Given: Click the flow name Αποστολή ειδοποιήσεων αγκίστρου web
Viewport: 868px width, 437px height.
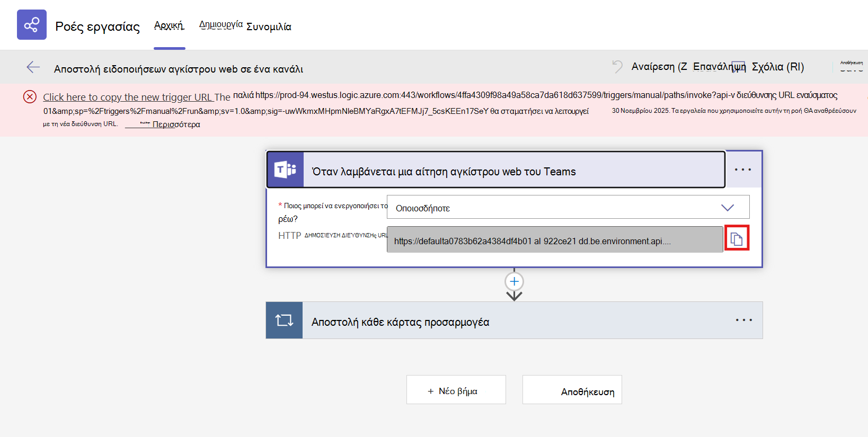Looking at the screenshot, I should [x=179, y=69].
